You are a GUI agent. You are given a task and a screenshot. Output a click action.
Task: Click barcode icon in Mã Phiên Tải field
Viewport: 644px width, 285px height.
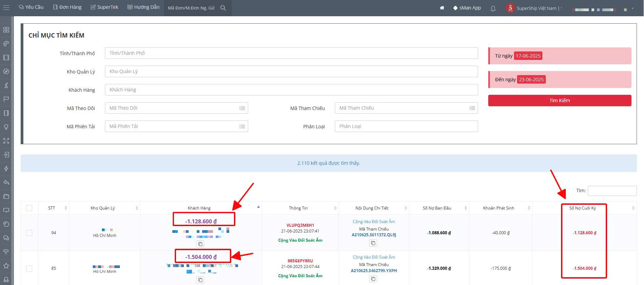(x=242, y=126)
